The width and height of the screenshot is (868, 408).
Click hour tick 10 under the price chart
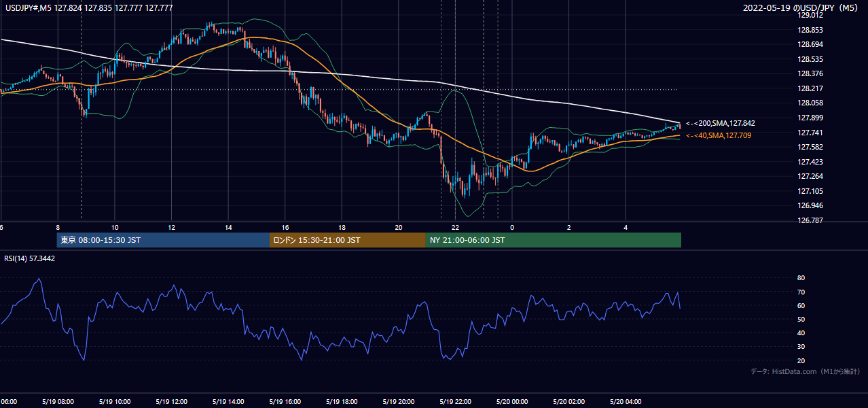(x=115, y=227)
